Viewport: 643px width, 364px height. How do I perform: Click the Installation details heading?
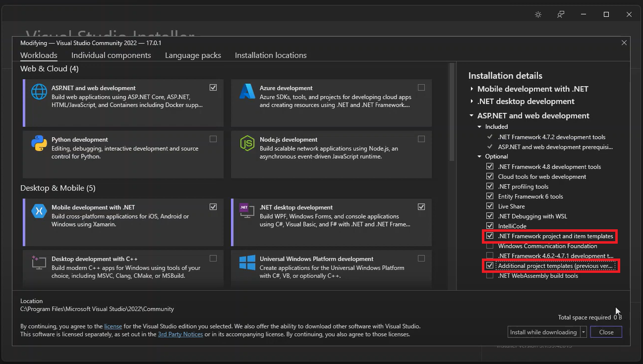point(505,76)
